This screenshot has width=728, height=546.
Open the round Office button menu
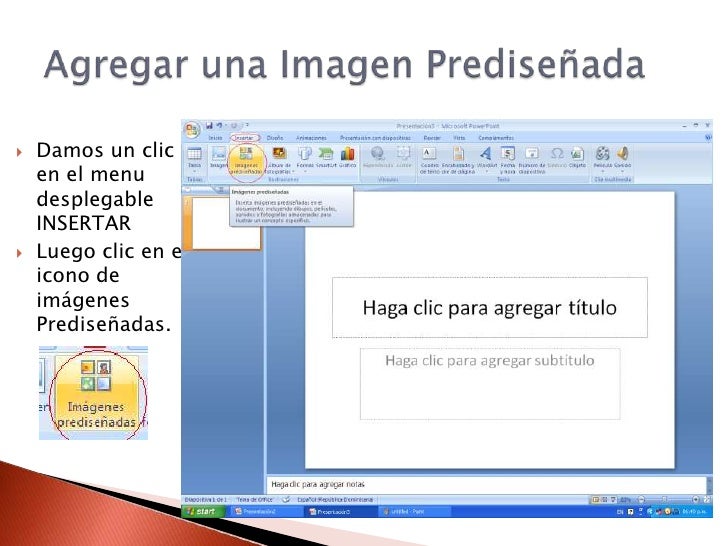[192, 130]
